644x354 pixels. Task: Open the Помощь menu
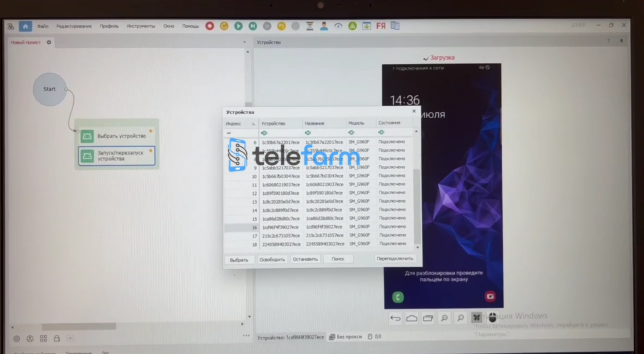tap(190, 27)
